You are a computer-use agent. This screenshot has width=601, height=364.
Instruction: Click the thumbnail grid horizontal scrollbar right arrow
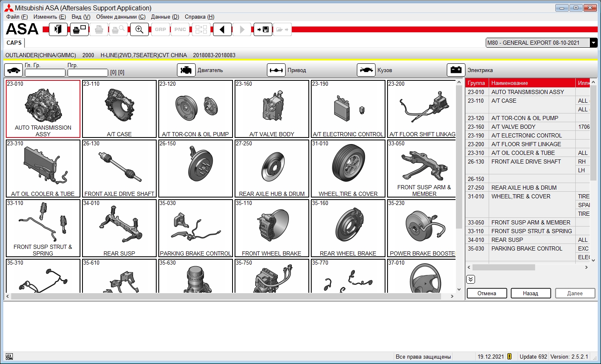coord(452,297)
